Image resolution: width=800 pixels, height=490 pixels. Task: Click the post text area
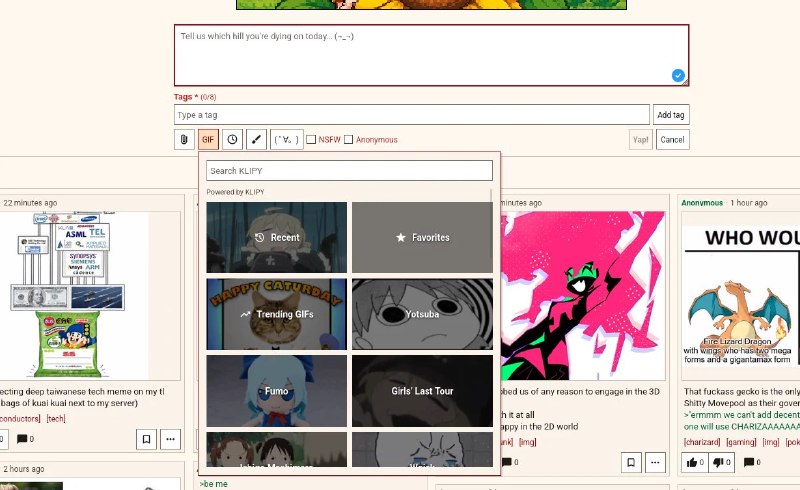pos(431,55)
